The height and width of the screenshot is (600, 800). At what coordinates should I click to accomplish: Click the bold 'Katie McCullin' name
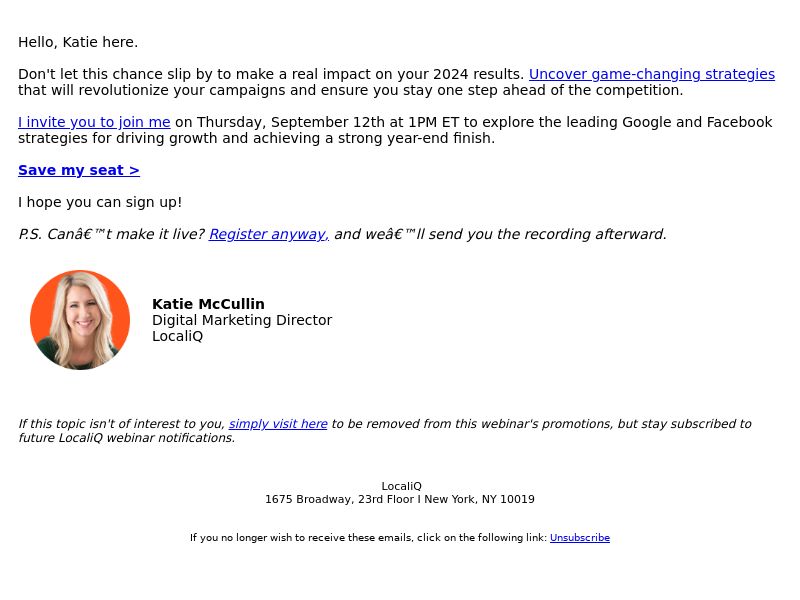[x=208, y=304]
